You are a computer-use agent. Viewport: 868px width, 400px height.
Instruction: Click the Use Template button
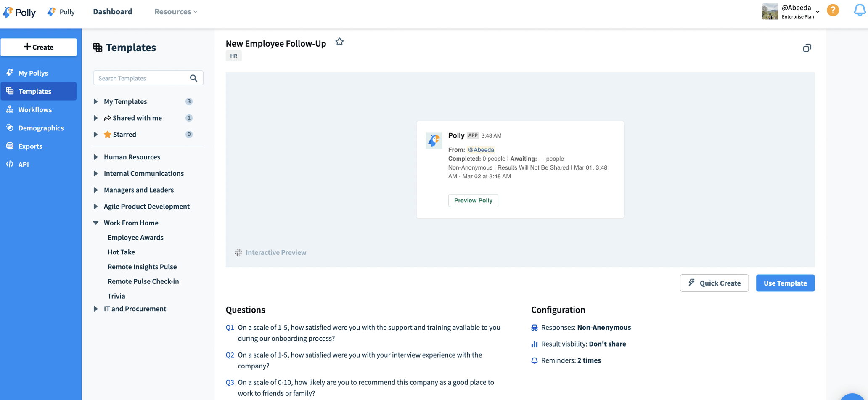(785, 283)
